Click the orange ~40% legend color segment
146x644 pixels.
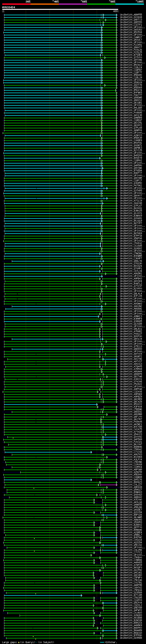point(45,4)
